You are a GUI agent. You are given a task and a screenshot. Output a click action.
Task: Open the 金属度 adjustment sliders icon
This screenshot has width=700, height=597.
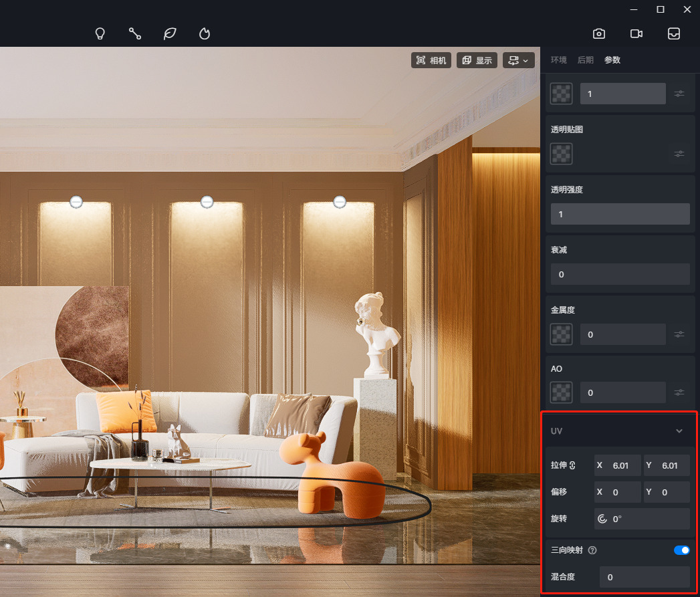coord(679,334)
